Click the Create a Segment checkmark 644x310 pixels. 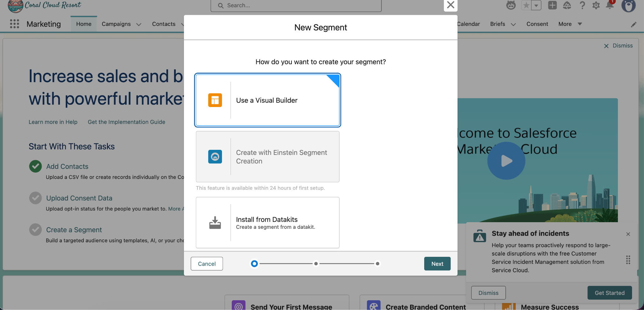point(36,230)
